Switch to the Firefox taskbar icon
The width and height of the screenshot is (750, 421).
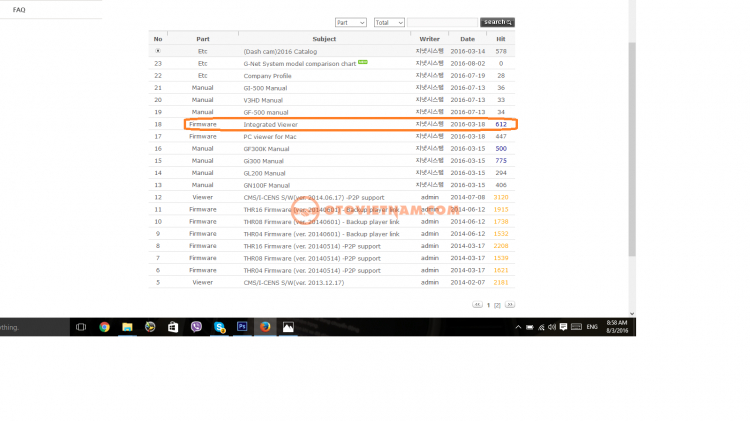tap(265, 327)
